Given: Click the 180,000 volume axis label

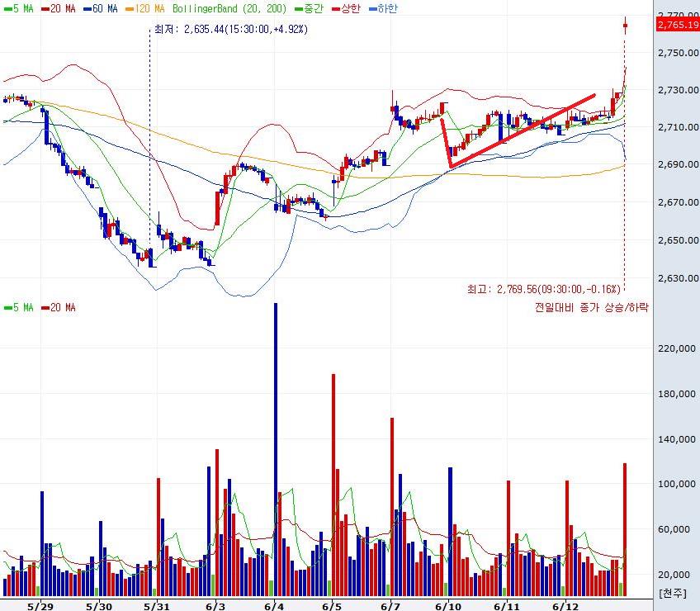Looking at the screenshot, I should (x=677, y=394).
